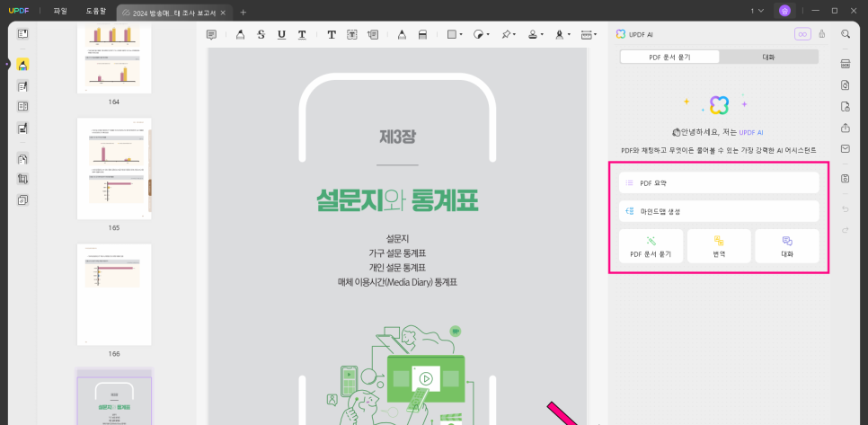Select the Comment highlighter mode icon in left sidebar
The image size is (868, 425).
pyautogui.click(x=22, y=66)
